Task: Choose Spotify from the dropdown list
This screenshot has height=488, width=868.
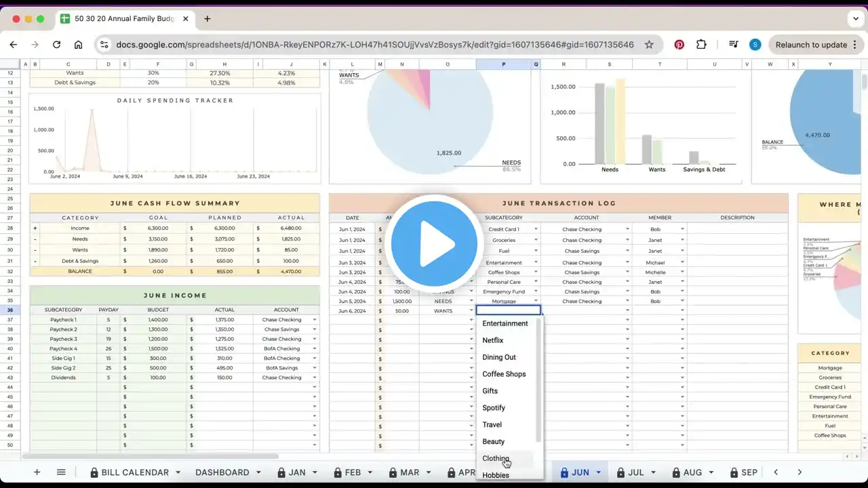Action: [x=494, y=408]
